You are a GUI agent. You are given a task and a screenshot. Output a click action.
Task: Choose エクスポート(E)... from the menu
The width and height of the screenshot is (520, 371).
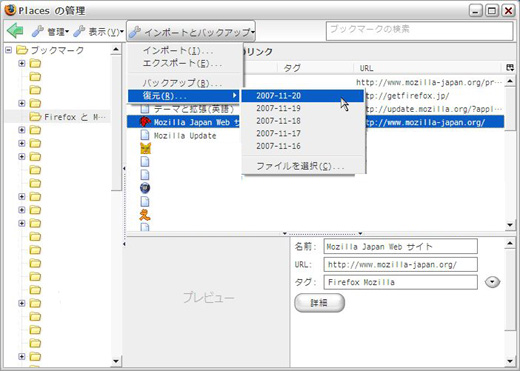(185, 63)
